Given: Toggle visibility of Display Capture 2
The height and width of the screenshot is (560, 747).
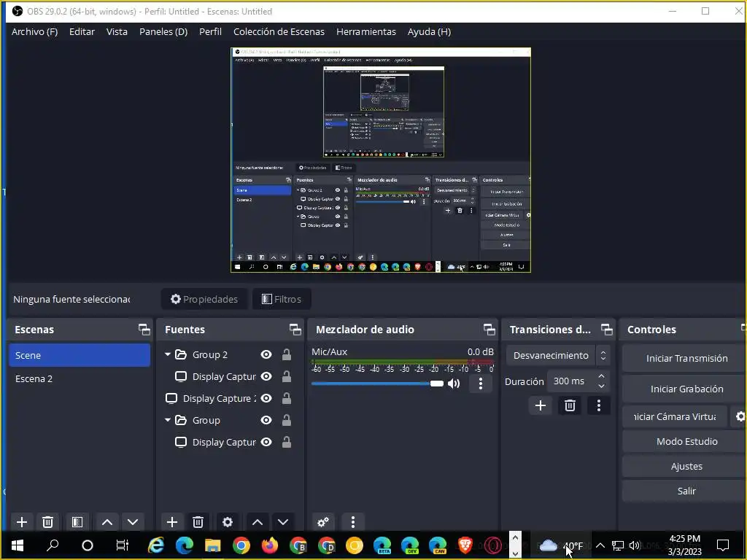Looking at the screenshot, I should pyautogui.click(x=266, y=398).
